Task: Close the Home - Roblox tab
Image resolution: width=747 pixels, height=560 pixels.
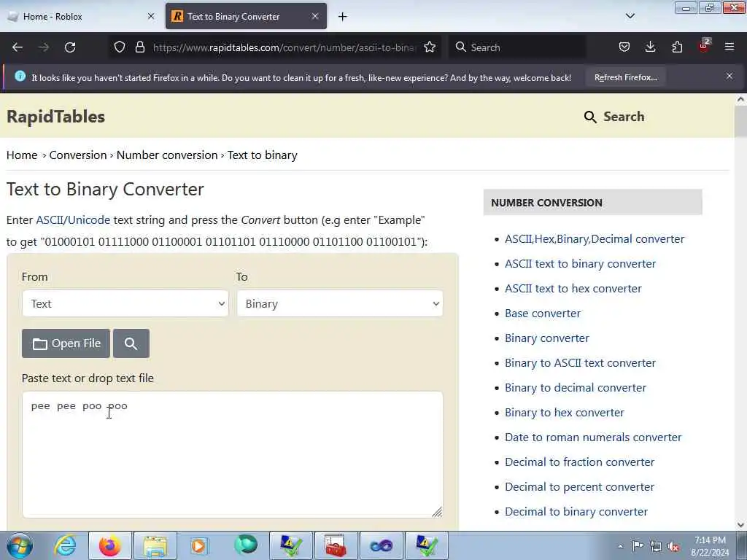Action: pos(151,16)
